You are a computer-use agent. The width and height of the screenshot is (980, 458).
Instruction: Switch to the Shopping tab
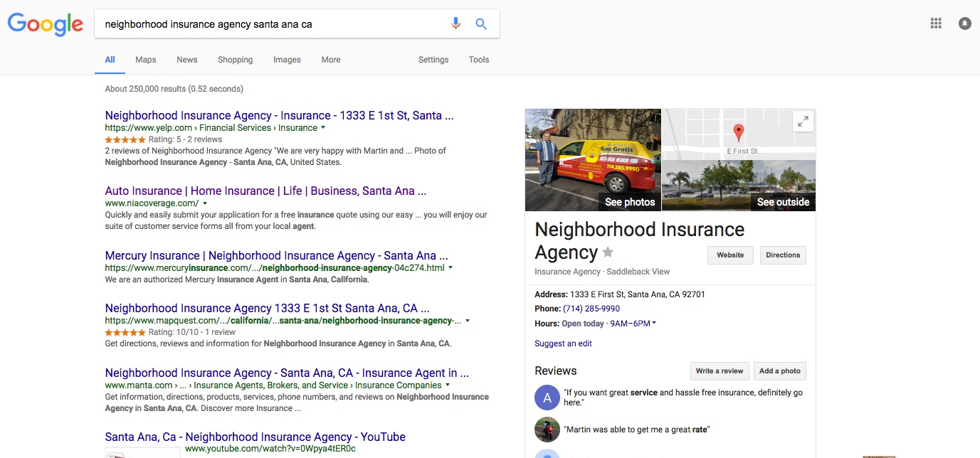[236, 60]
